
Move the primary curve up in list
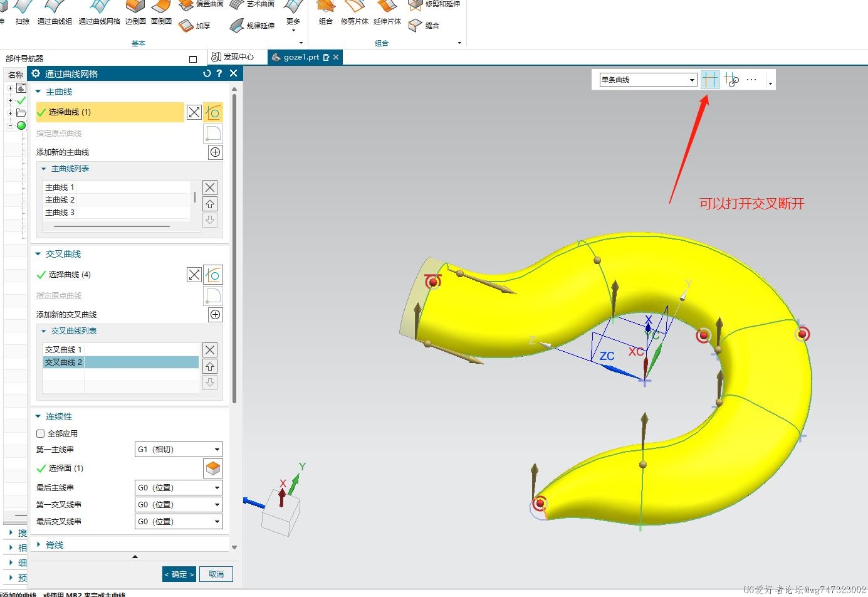click(x=210, y=204)
